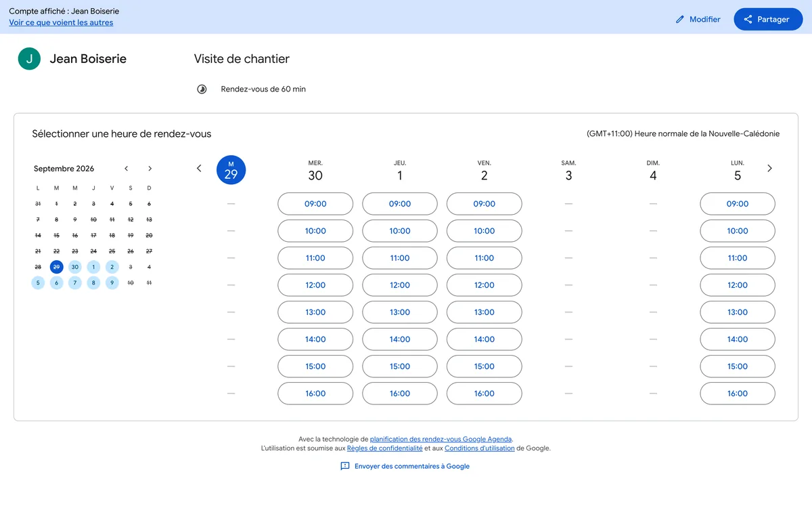812x508 pixels.
Task: Book 16:00 slot on Wednesday 30
Action: (x=315, y=394)
